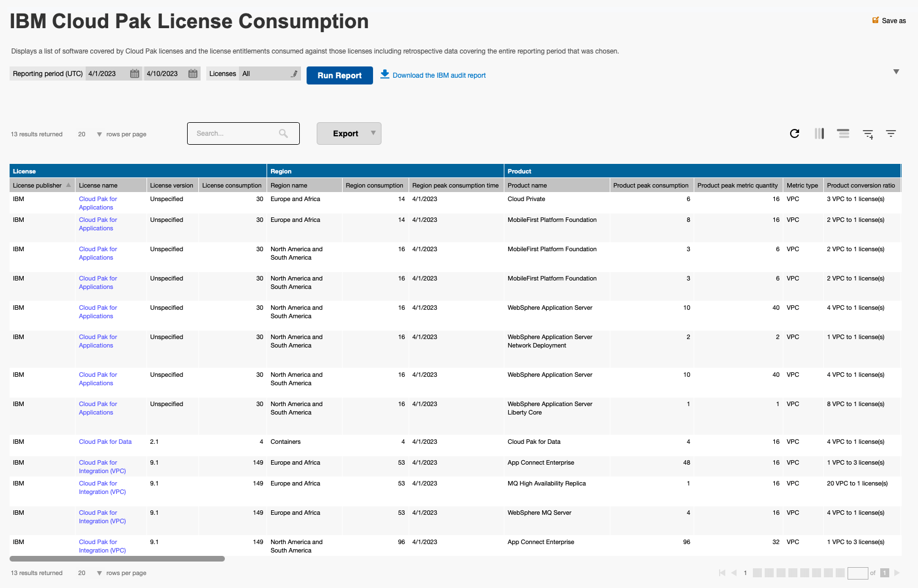The width and height of the screenshot is (918, 588).
Task: Open the top rows per page dropdown
Action: [99, 135]
